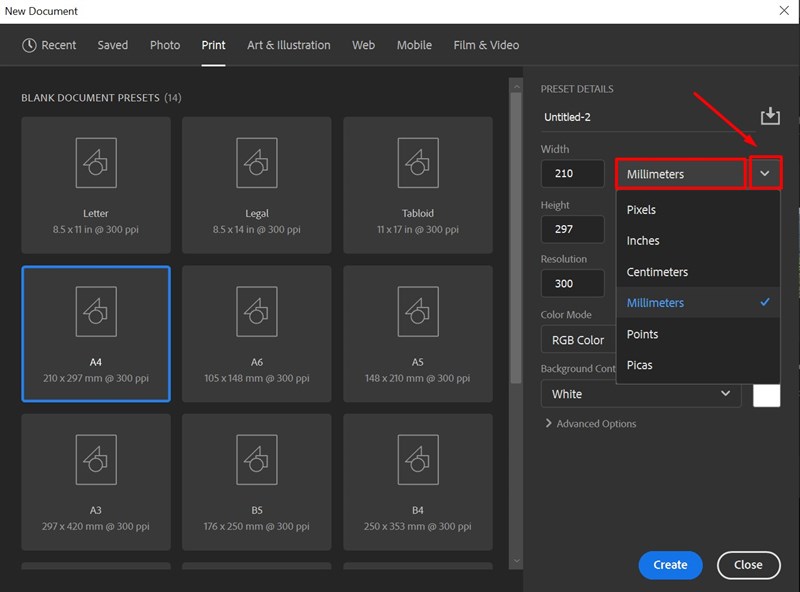Open the Film & Video tab
Viewport: 800px width, 592px height.
(x=486, y=45)
